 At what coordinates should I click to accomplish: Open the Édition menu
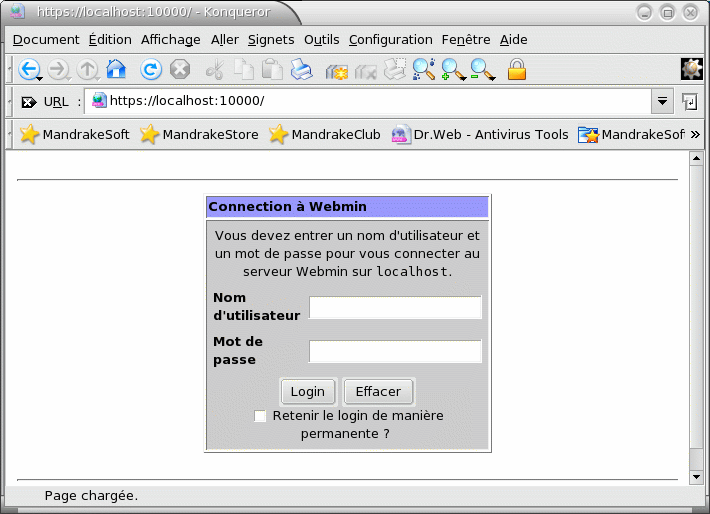click(x=110, y=40)
